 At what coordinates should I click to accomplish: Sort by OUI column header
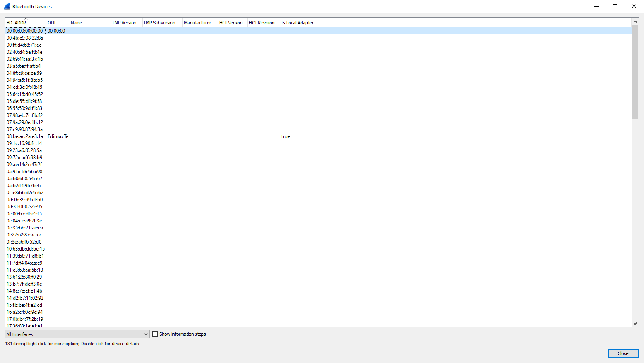click(x=57, y=23)
